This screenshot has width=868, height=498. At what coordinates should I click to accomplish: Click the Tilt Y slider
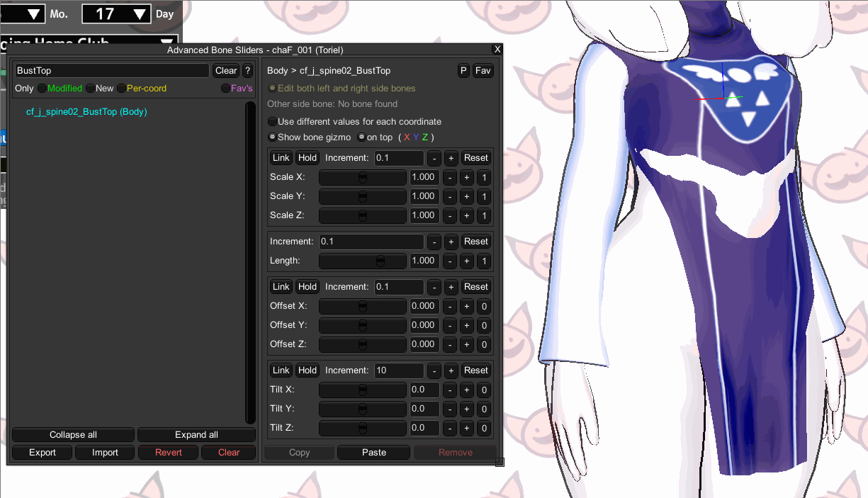point(363,409)
